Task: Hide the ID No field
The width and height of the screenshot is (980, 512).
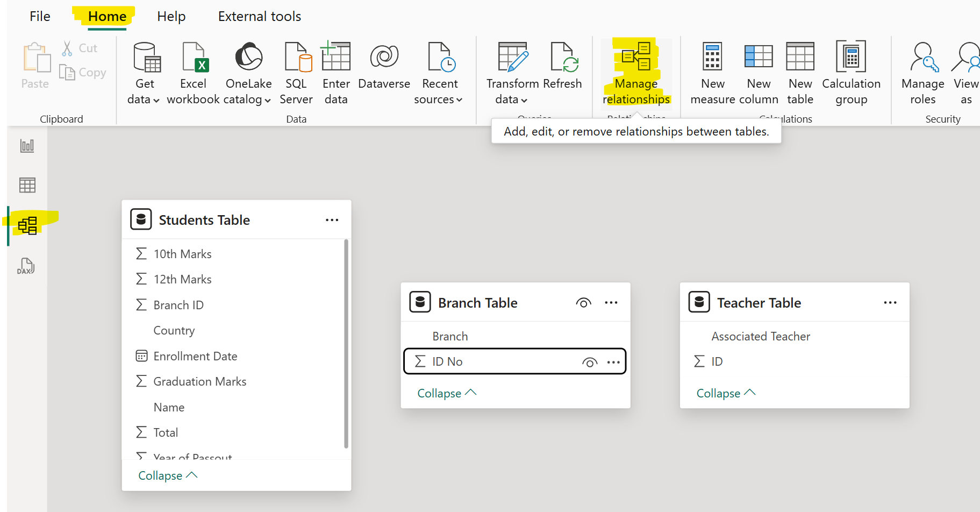Action: click(590, 361)
